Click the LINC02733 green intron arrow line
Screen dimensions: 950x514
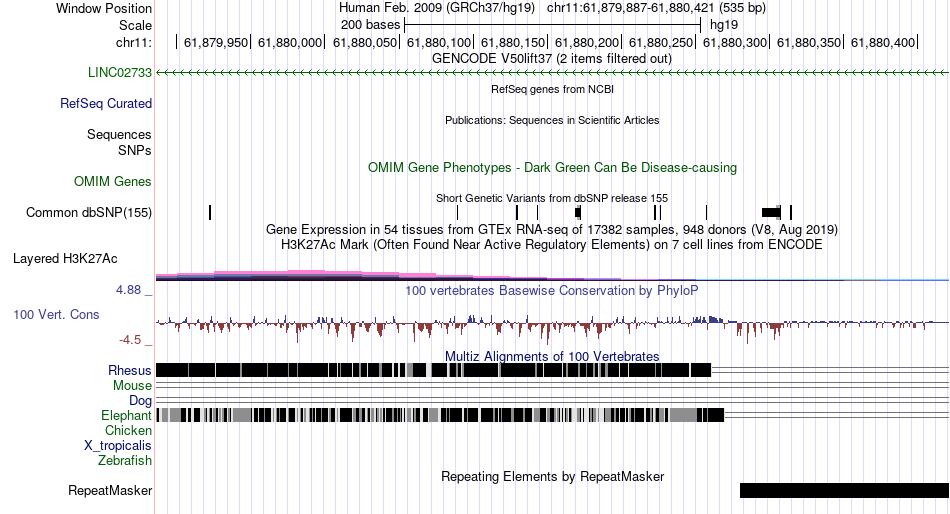(552, 73)
